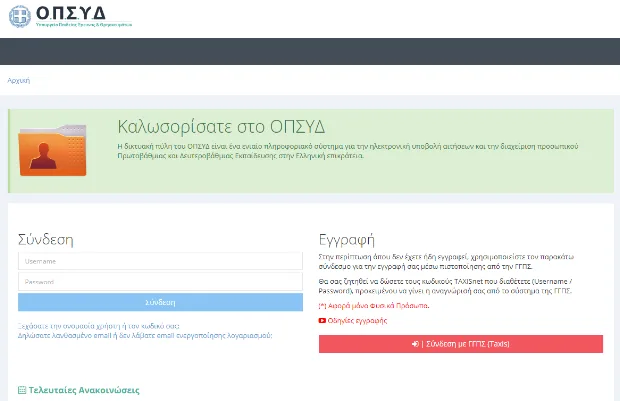This screenshot has width=620, height=401.
Task: Focus the Username input field
Action: 160,261
